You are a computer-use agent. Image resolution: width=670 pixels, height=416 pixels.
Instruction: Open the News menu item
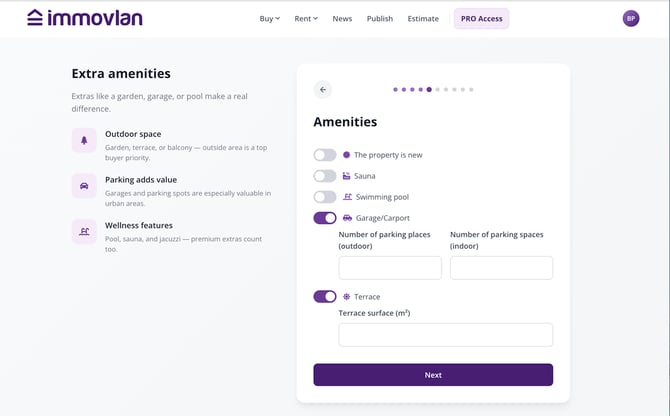[x=342, y=19]
